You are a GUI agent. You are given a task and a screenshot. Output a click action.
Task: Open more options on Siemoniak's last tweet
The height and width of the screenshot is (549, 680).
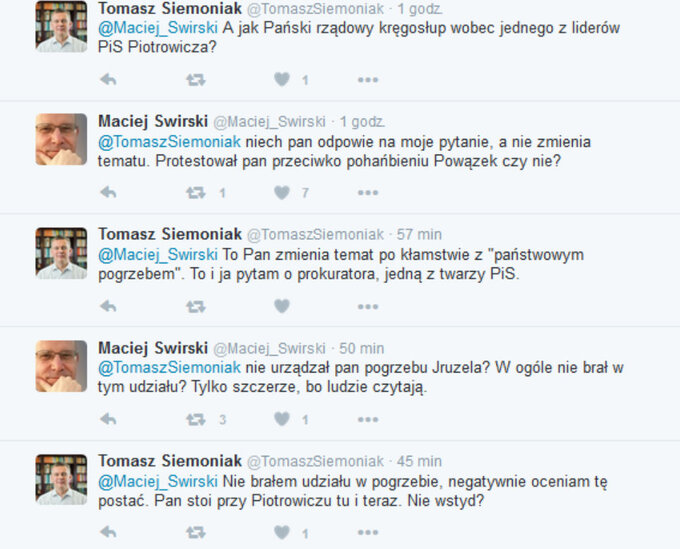coord(368,532)
